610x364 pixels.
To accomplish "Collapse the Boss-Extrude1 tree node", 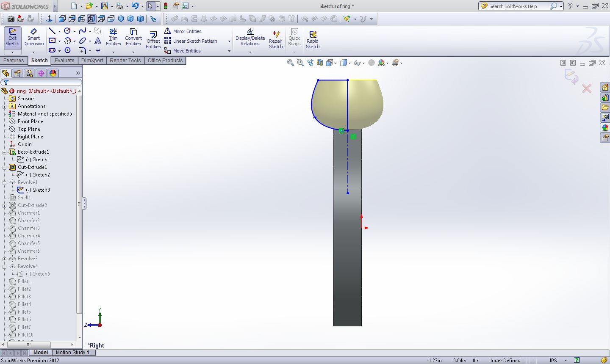I will [x=5, y=152].
